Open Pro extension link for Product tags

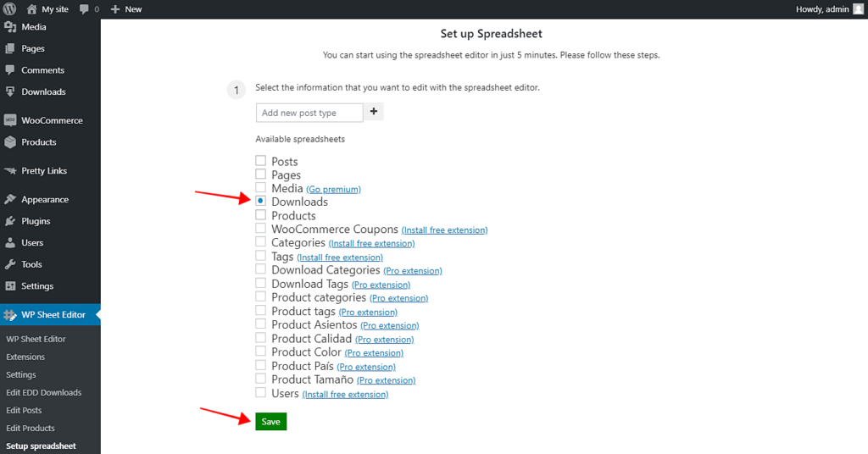[x=368, y=312]
